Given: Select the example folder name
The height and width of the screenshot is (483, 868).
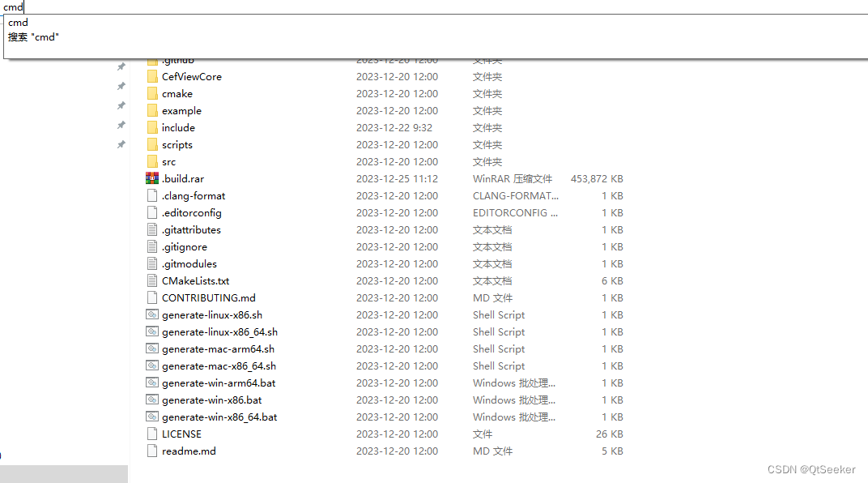Looking at the screenshot, I should click(181, 111).
